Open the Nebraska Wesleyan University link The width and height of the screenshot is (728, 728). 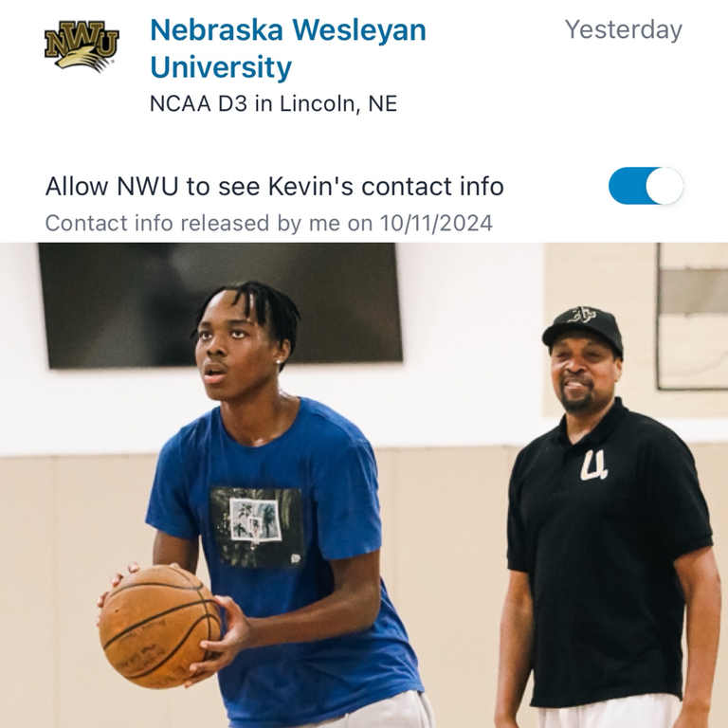[x=288, y=48]
